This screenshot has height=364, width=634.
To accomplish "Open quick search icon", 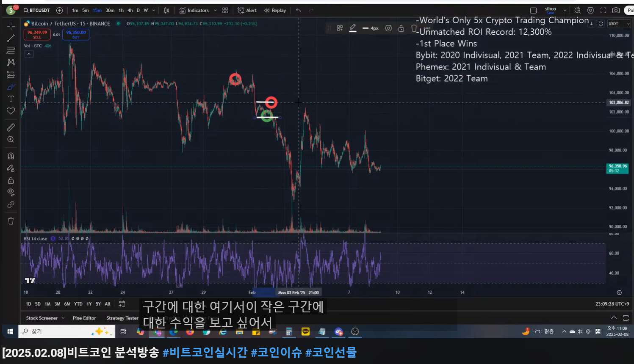I will 578,10.
